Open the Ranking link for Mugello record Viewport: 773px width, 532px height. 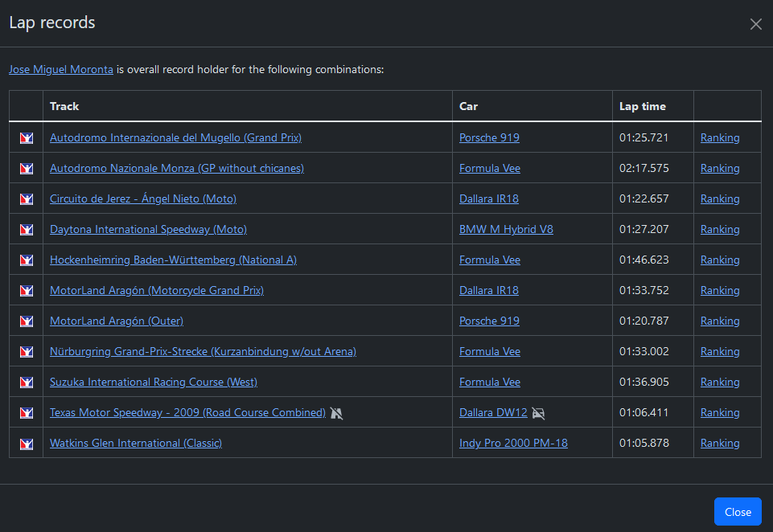point(719,138)
